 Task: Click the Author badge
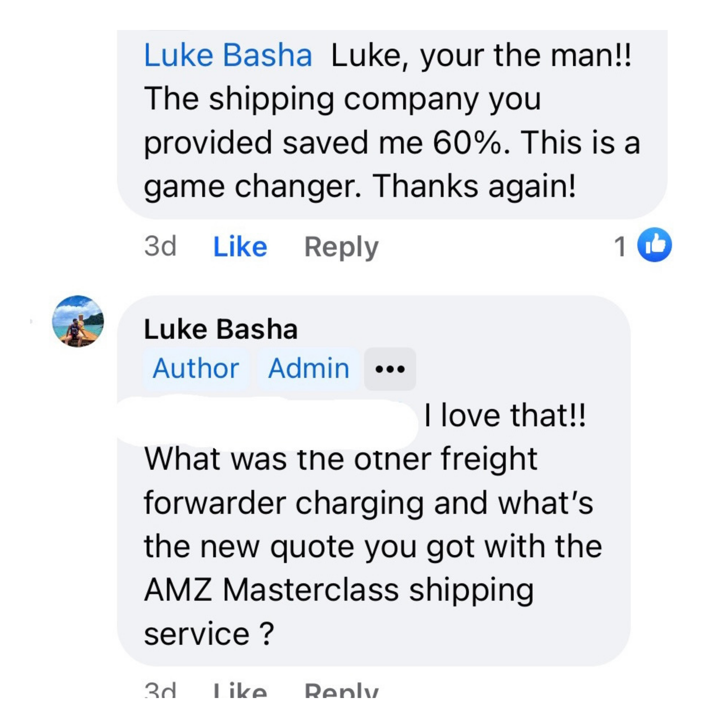click(x=196, y=368)
